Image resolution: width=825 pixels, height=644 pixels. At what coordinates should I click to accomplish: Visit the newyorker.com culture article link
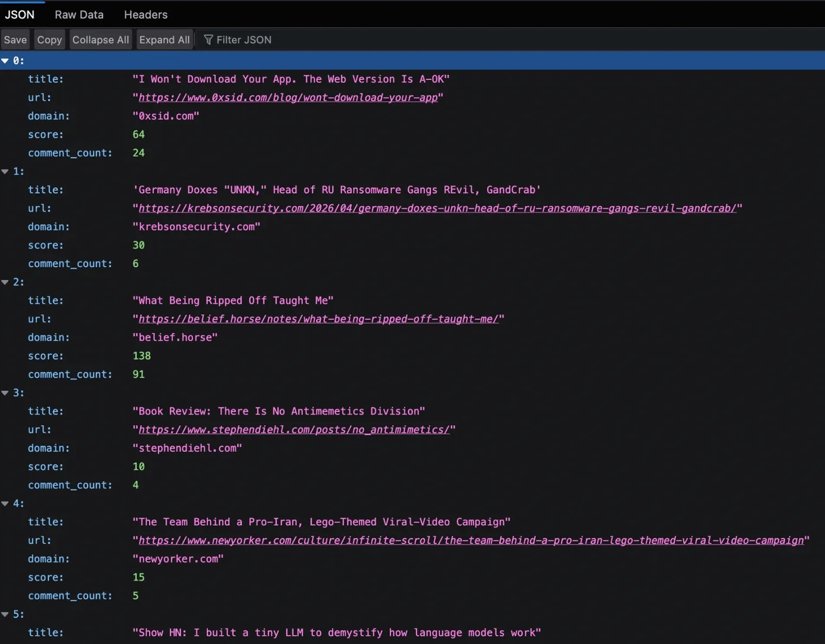(x=471, y=541)
